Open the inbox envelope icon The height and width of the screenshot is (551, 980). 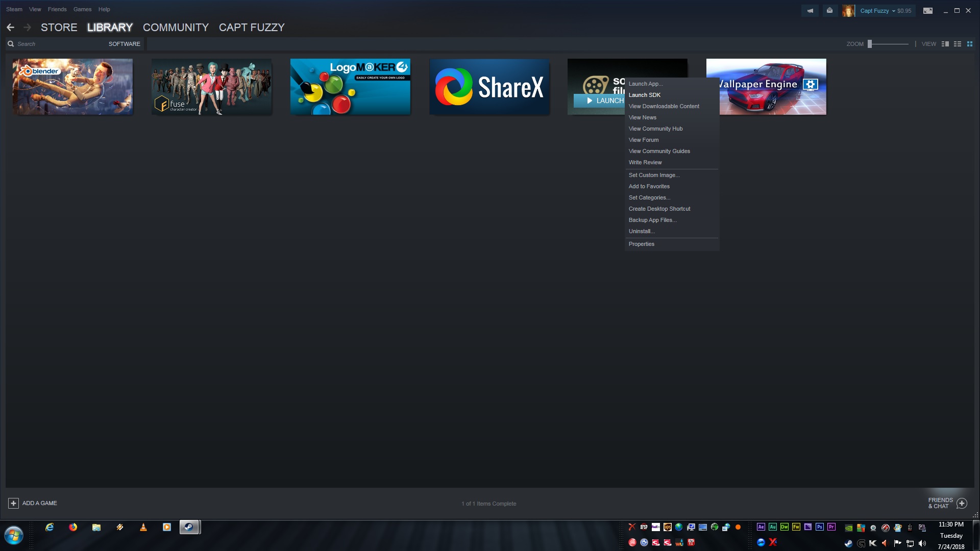(830, 11)
